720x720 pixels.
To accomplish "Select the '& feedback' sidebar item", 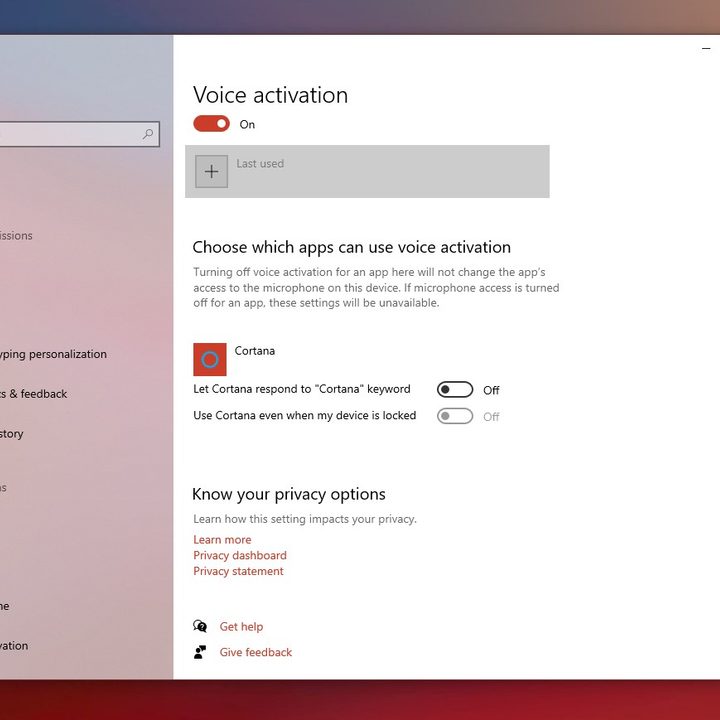I will coord(34,394).
